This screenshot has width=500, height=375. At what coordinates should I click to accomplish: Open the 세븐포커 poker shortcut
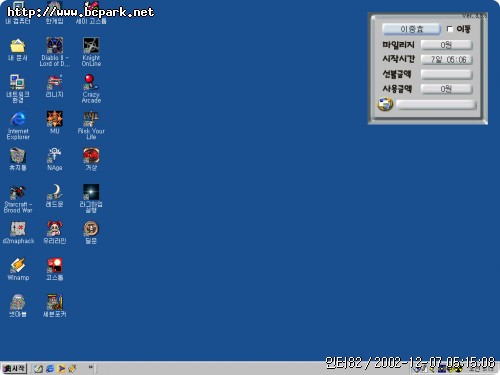pyautogui.click(x=55, y=302)
